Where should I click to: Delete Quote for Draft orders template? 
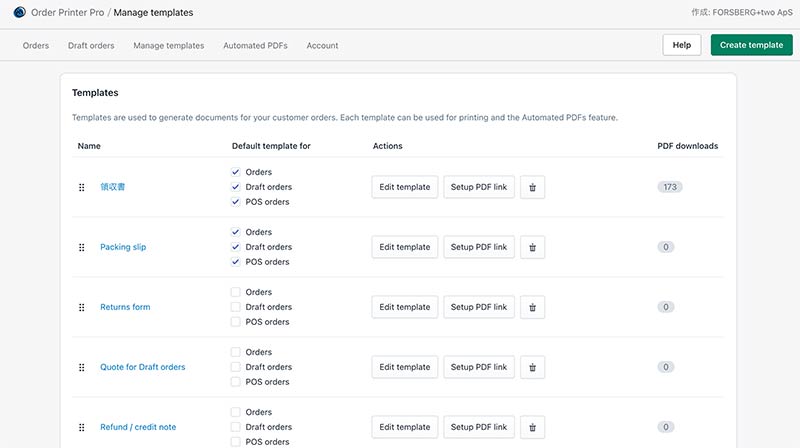click(532, 367)
